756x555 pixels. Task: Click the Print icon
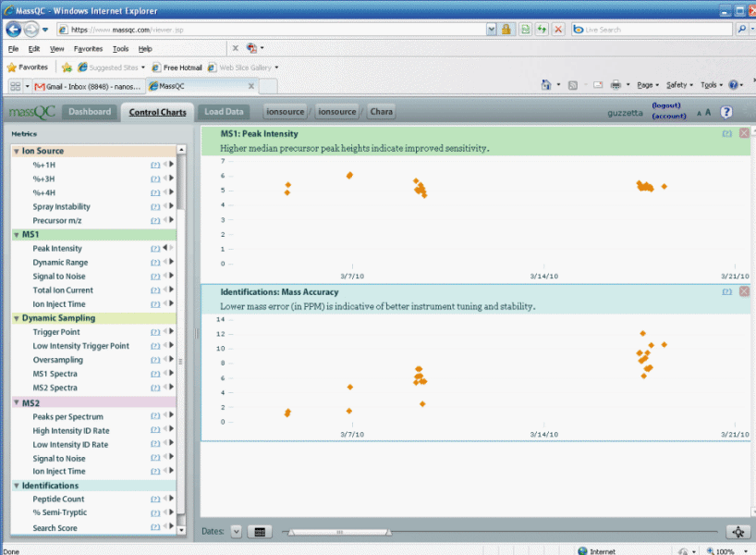click(616, 85)
